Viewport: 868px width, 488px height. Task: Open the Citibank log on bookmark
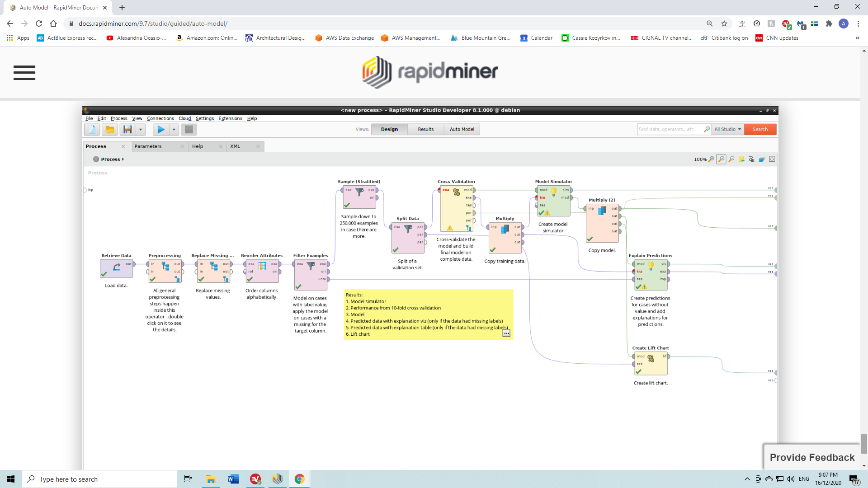(724, 38)
